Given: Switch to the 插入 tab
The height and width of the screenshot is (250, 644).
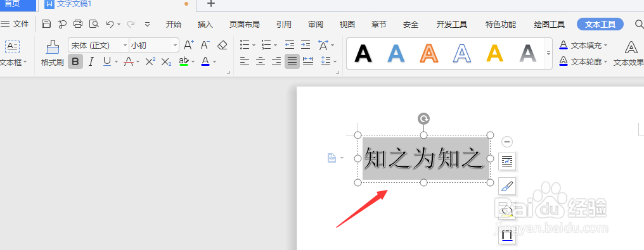Looking at the screenshot, I should point(205,25).
